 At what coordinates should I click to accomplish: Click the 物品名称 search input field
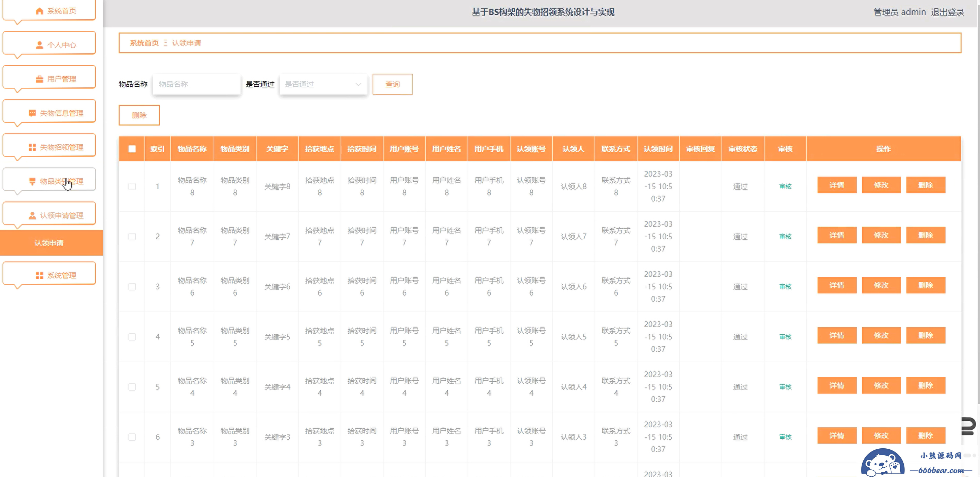tap(197, 84)
